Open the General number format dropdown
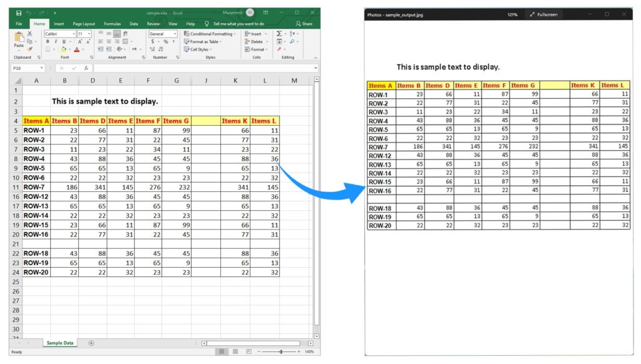This screenshot has width=641, height=364. [x=175, y=34]
